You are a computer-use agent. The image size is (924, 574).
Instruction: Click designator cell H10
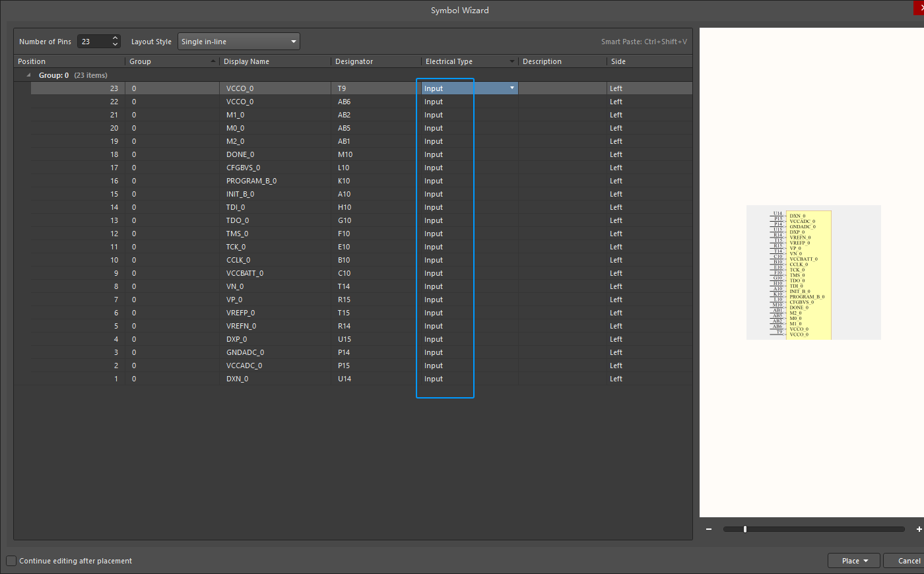click(376, 207)
